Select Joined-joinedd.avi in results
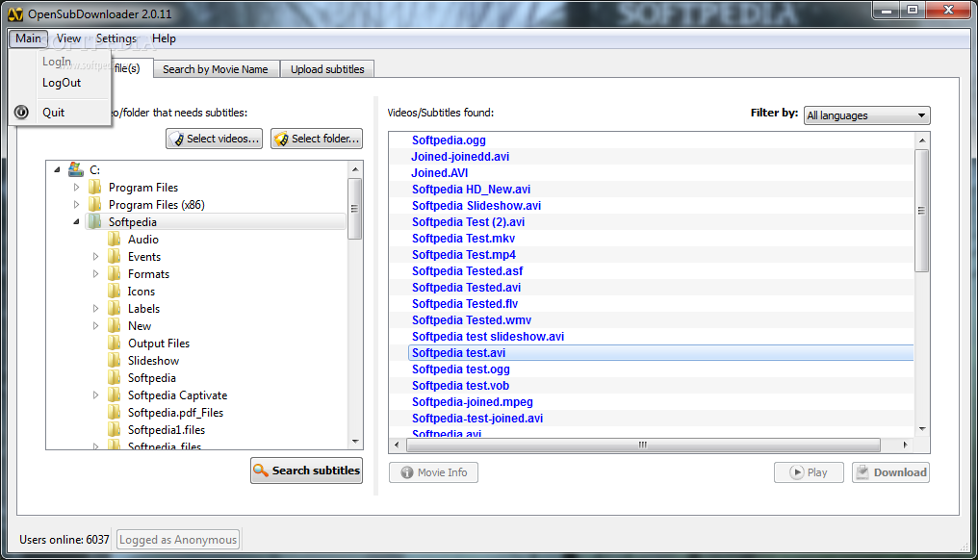The height and width of the screenshot is (560, 978). (x=460, y=157)
